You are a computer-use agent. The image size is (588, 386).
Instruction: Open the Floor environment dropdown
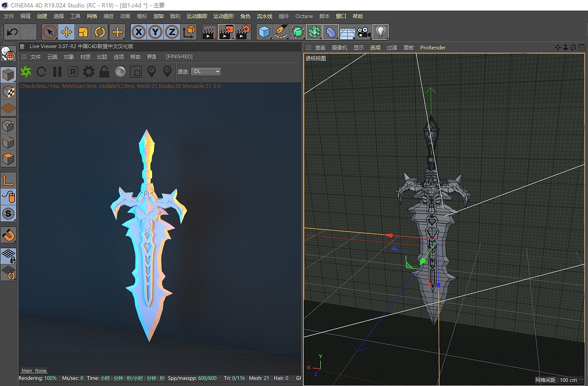(348, 32)
